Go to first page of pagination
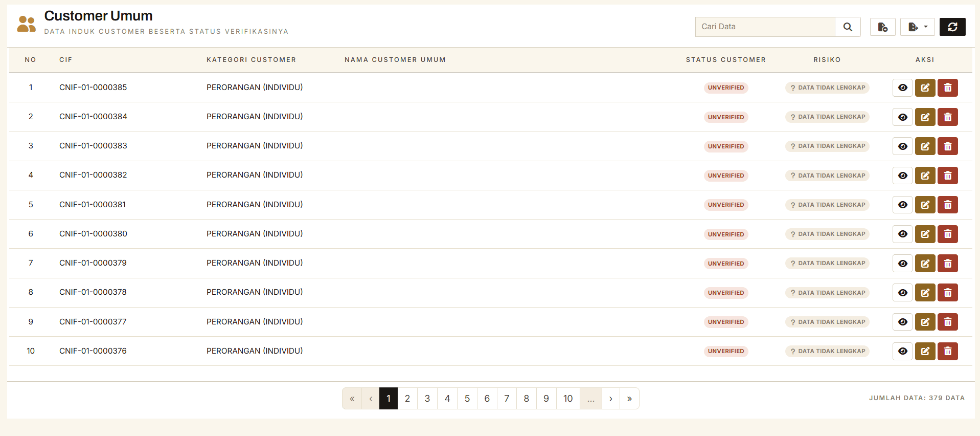Image resolution: width=980 pixels, height=436 pixels. pos(352,399)
